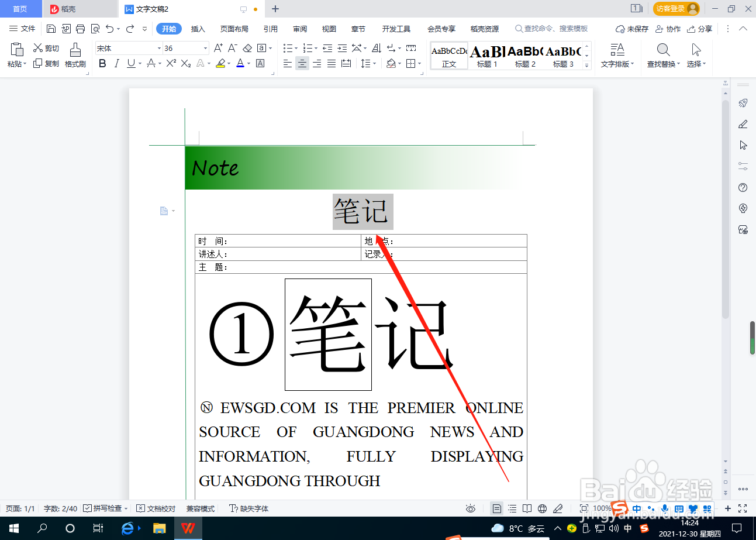Click the 拼写检查 spell check in status bar
Viewport: 756px width, 540px height.
coord(108,508)
